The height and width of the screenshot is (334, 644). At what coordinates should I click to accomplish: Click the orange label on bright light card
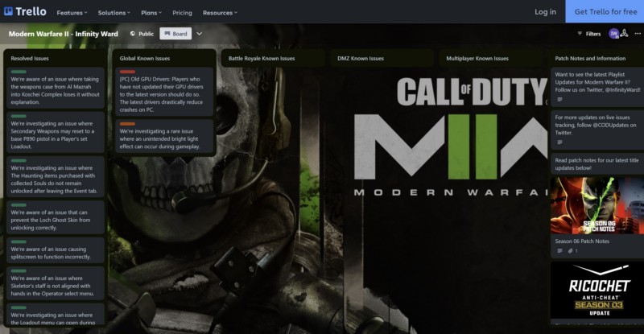127,124
